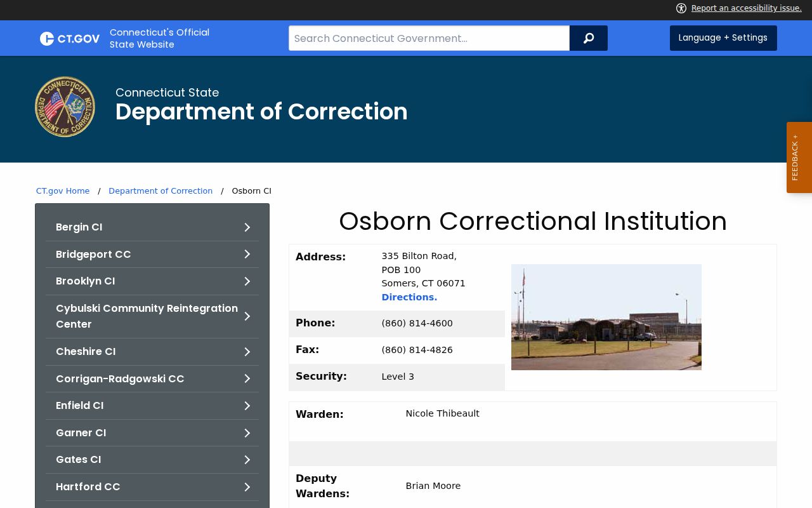Image resolution: width=812 pixels, height=508 pixels.
Task: Open Directions link
Action: (409, 297)
